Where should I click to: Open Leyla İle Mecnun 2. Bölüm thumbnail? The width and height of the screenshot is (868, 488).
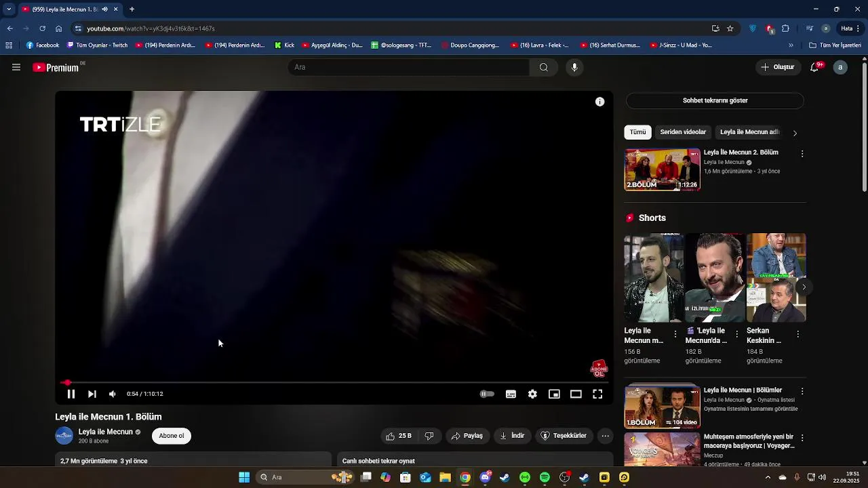[x=662, y=169]
